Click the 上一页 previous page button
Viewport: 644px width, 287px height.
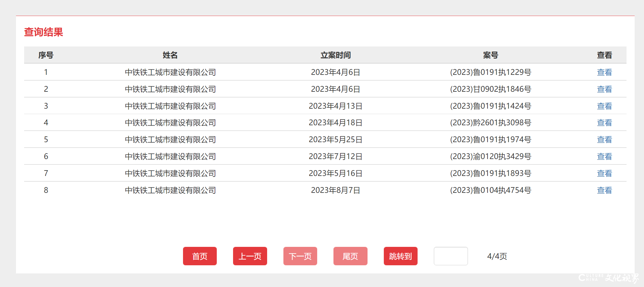coord(250,256)
